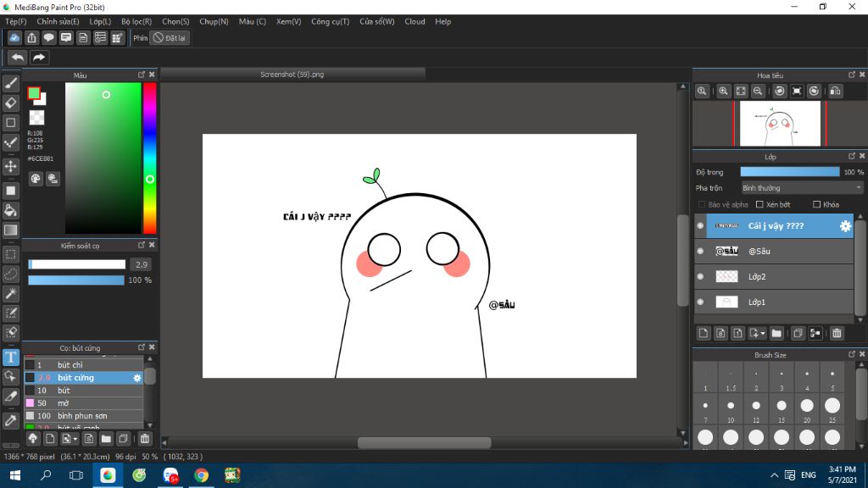The image size is (868, 488).
Task: Open settings gear for bút cứng brush
Action: [137, 378]
